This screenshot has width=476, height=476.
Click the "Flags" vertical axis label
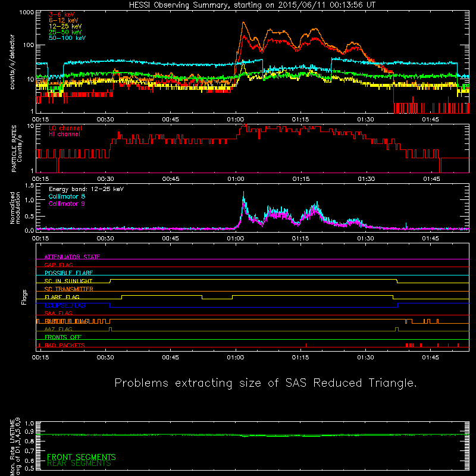point(24,297)
